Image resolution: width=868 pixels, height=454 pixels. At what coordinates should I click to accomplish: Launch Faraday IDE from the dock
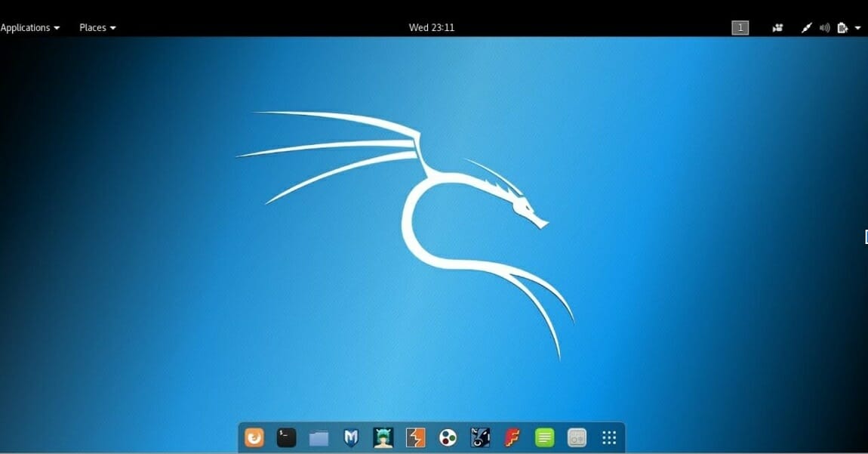pos(512,437)
